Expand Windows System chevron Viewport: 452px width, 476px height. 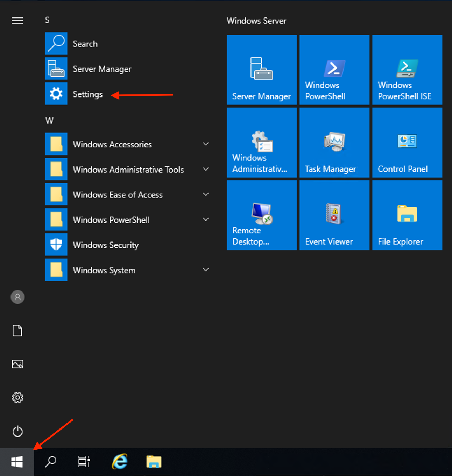(x=206, y=270)
